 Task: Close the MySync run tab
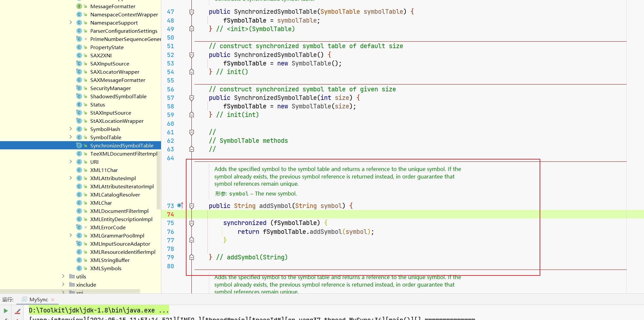53,300
